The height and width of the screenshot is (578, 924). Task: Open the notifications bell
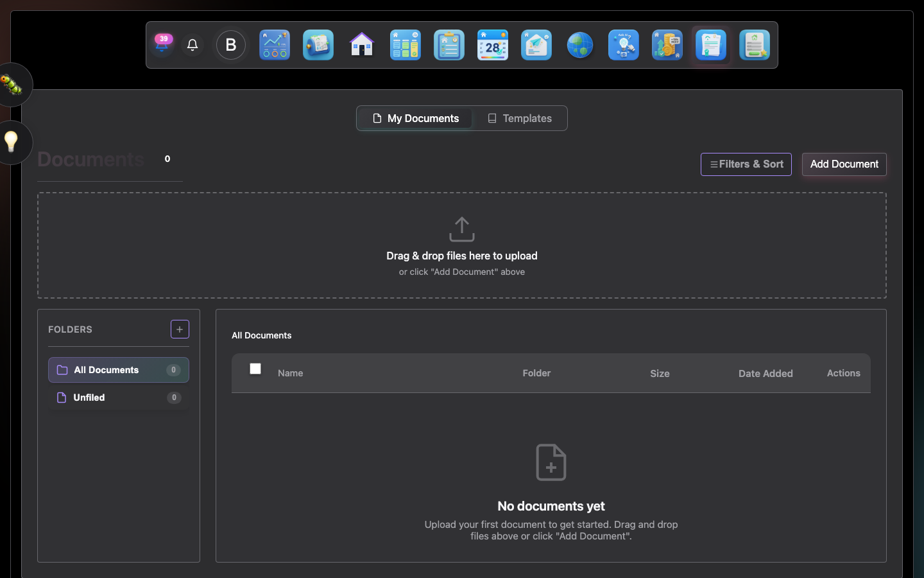[x=192, y=45]
